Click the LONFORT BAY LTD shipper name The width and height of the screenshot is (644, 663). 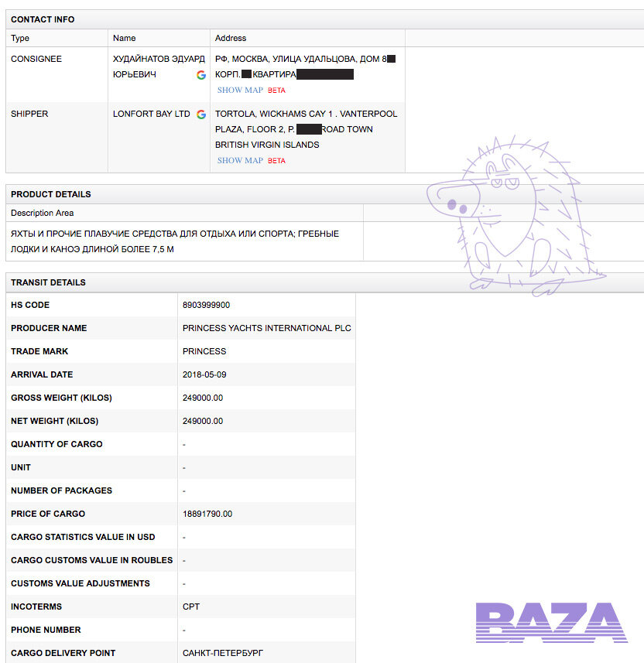[x=152, y=114]
